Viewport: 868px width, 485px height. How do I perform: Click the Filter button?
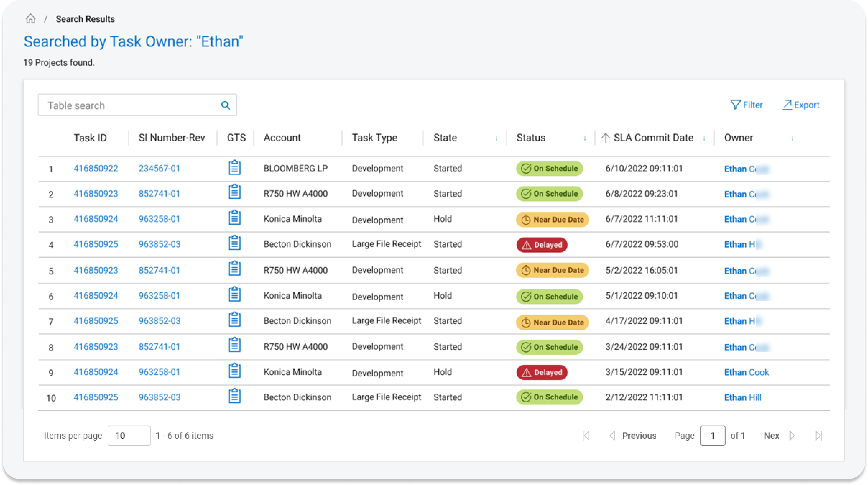[746, 105]
